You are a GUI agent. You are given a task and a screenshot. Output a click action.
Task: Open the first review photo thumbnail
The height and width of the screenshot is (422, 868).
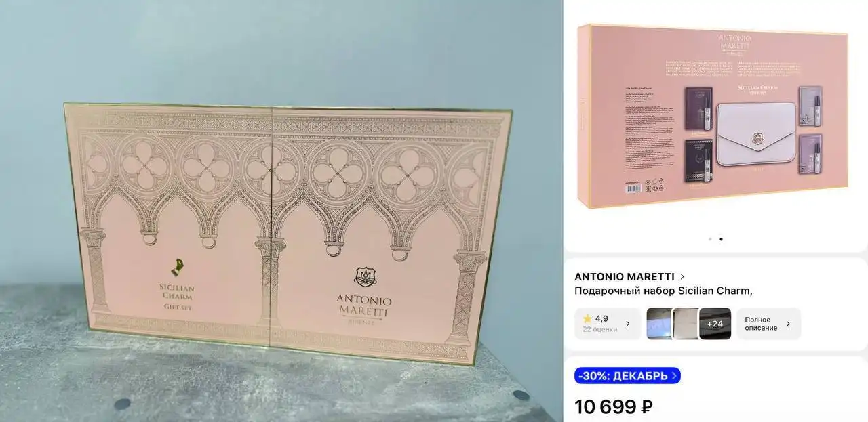[659, 324]
